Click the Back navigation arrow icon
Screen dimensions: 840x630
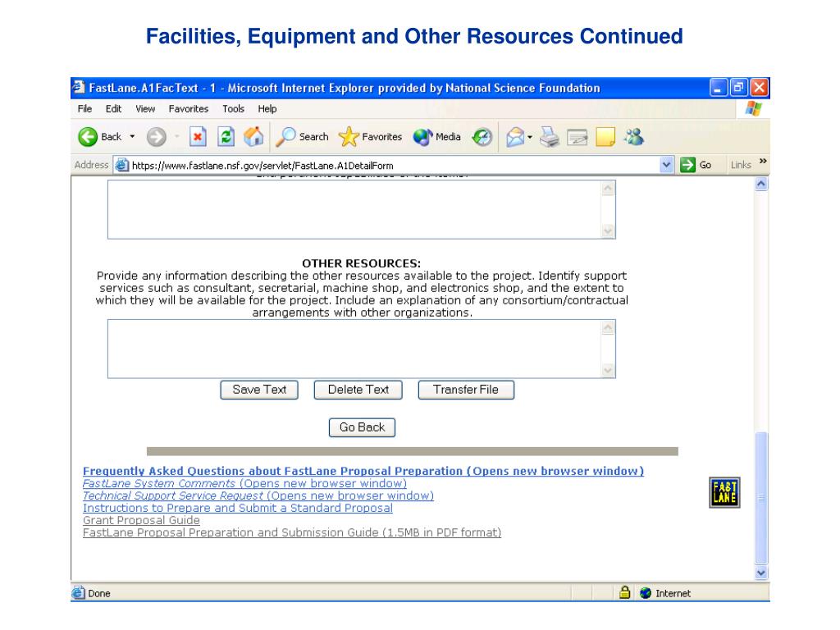point(88,137)
